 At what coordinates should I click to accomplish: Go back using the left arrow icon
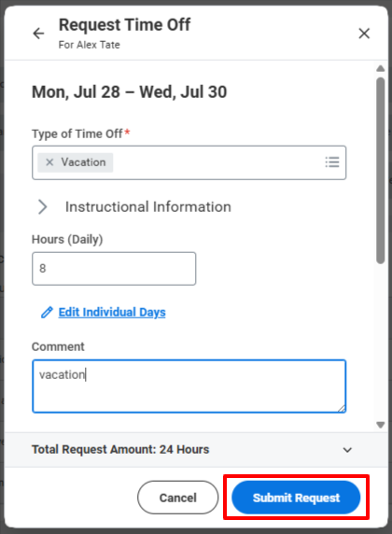(x=38, y=34)
